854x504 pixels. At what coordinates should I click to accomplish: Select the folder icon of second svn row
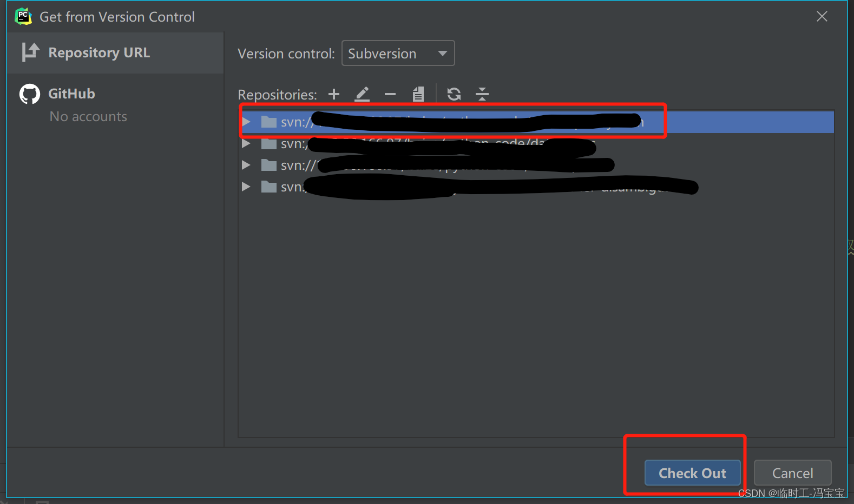tap(269, 144)
